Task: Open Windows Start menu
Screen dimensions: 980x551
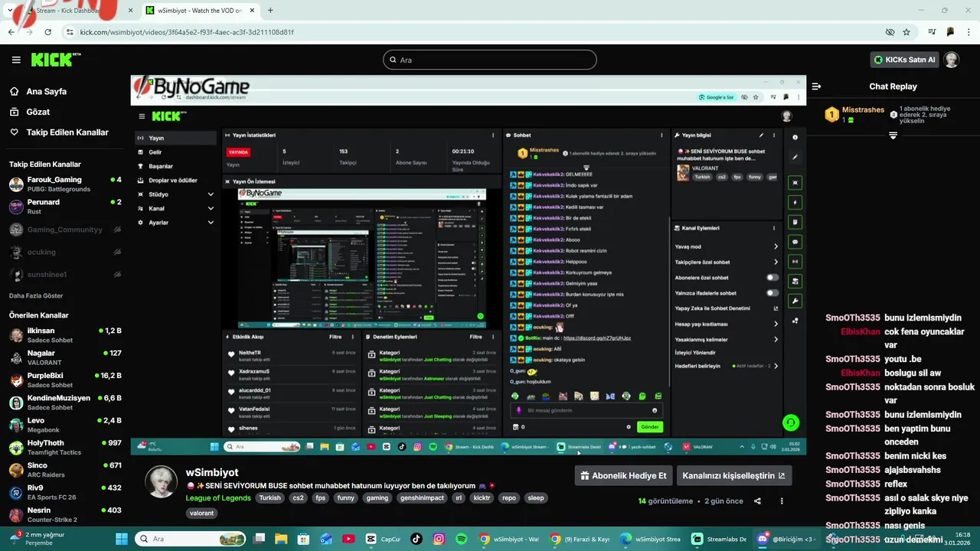Action: point(123,539)
